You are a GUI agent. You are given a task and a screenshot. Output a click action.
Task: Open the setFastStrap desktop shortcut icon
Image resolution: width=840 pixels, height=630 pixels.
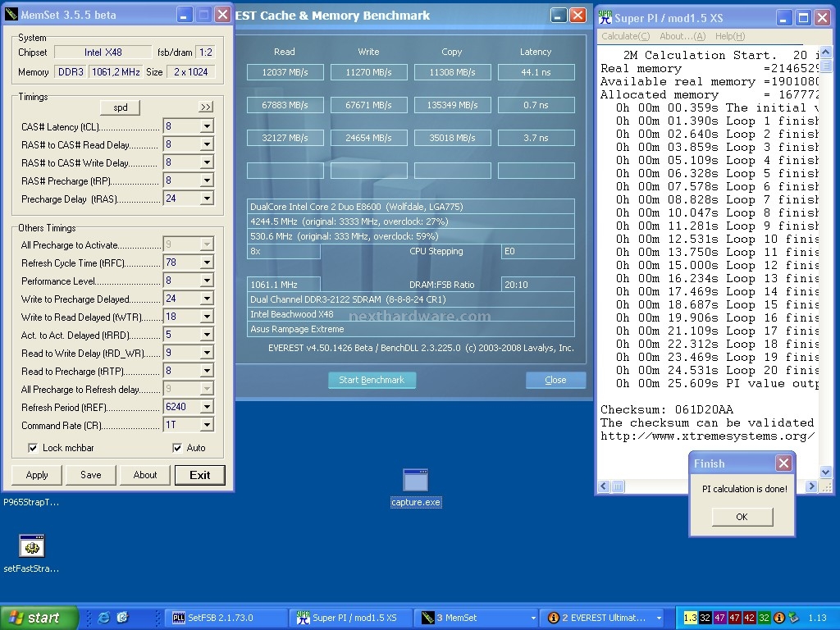[32, 546]
